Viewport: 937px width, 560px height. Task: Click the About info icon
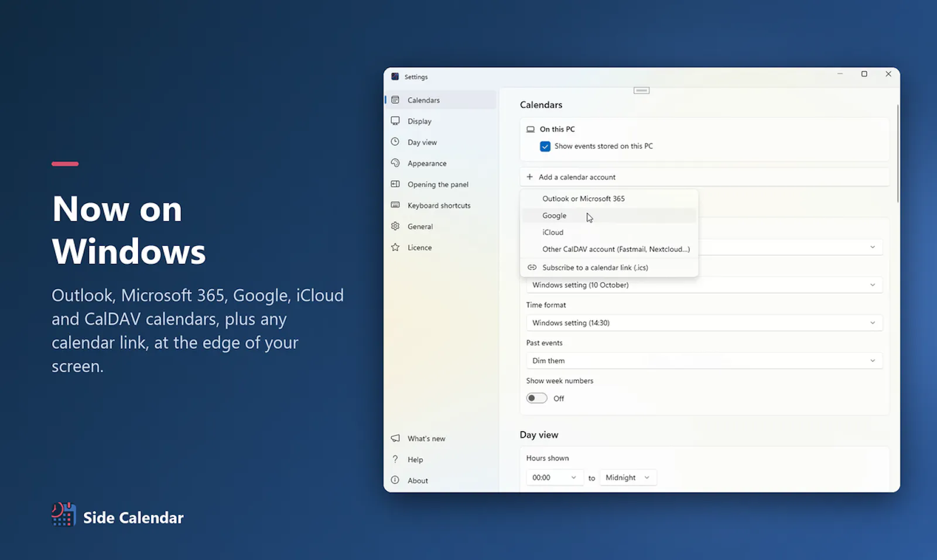pyautogui.click(x=395, y=480)
